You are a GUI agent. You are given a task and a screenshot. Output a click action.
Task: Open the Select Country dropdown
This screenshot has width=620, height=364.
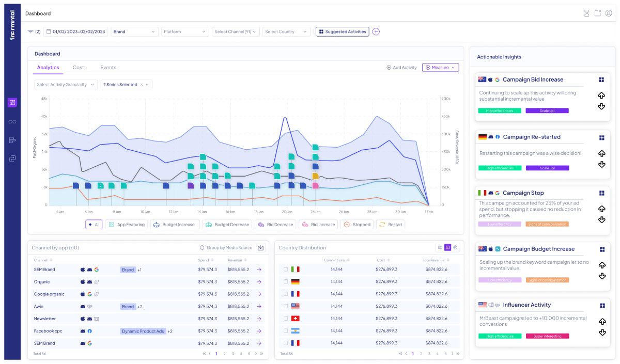[x=286, y=31]
